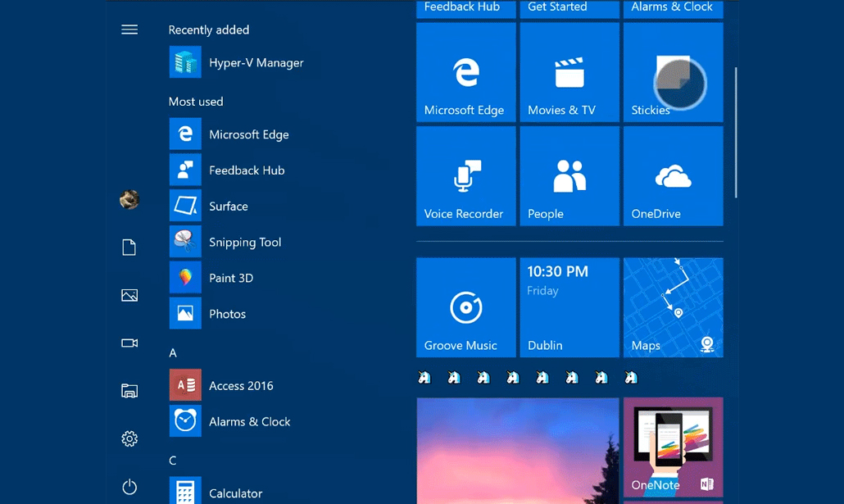
Task: Open the user account picture
Action: tap(129, 199)
